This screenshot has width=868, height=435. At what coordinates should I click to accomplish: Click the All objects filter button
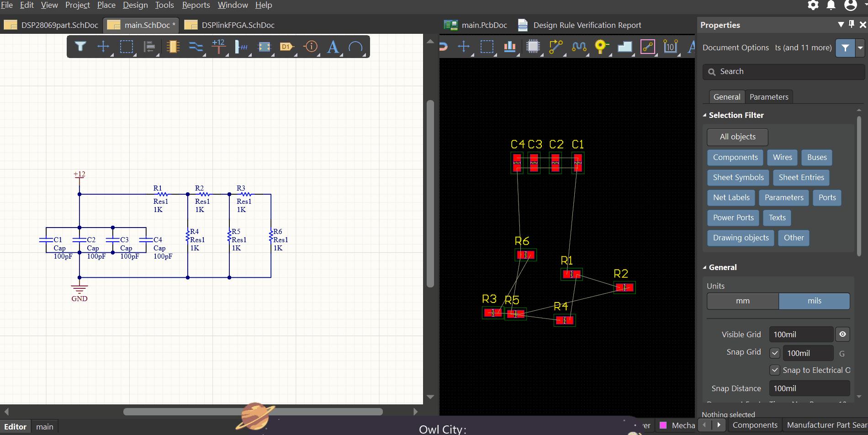click(x=737, y=137)
